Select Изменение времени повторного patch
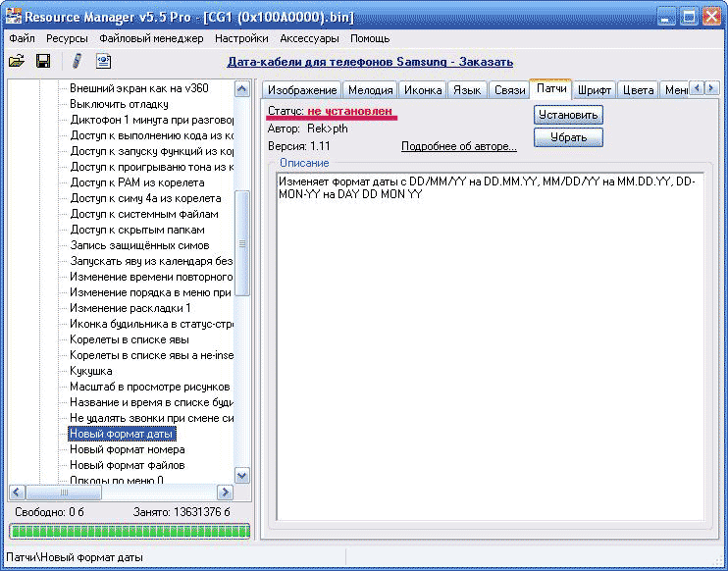 [x=151, y=277]
